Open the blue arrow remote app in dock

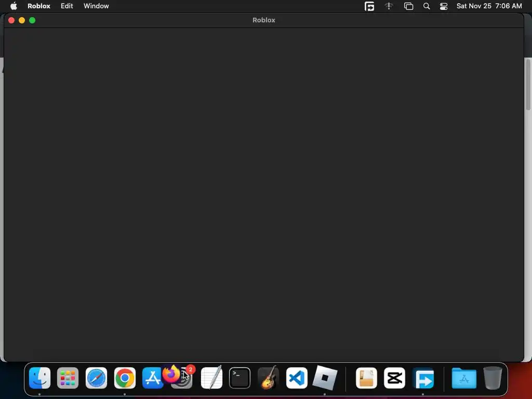[x=423, y=378]
